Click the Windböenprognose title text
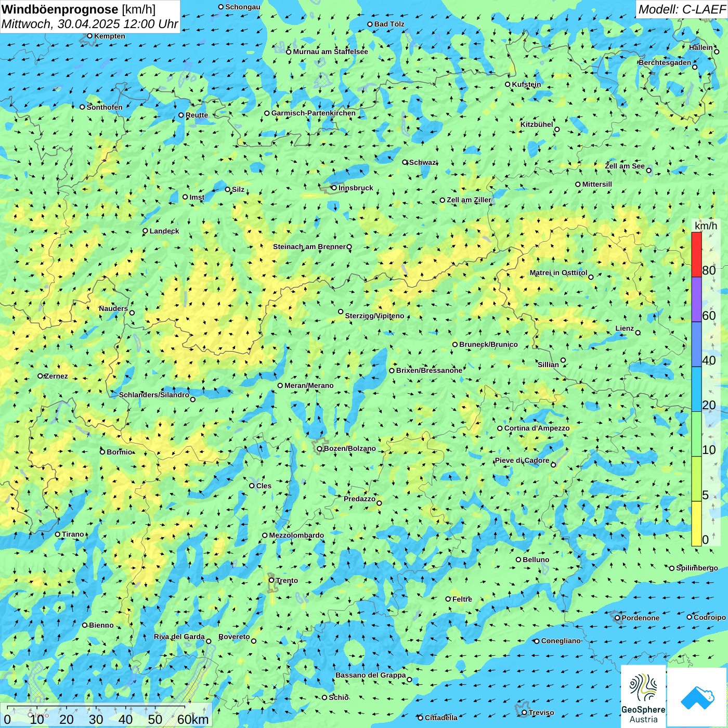728x728 pixels. tap(60, 9)
